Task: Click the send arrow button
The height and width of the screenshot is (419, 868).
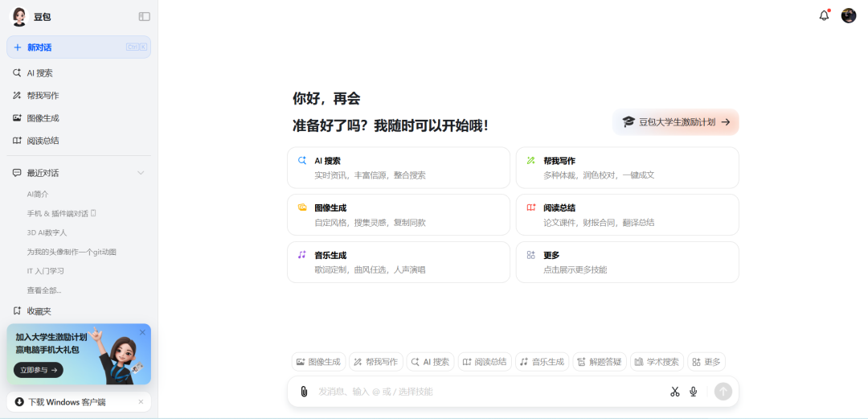Action: click(723, 392)
